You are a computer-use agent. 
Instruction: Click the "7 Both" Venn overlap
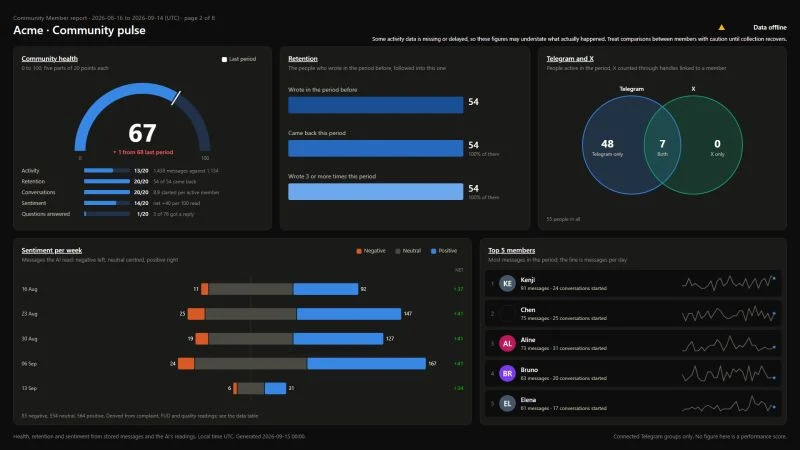click(x=662, y=147)
